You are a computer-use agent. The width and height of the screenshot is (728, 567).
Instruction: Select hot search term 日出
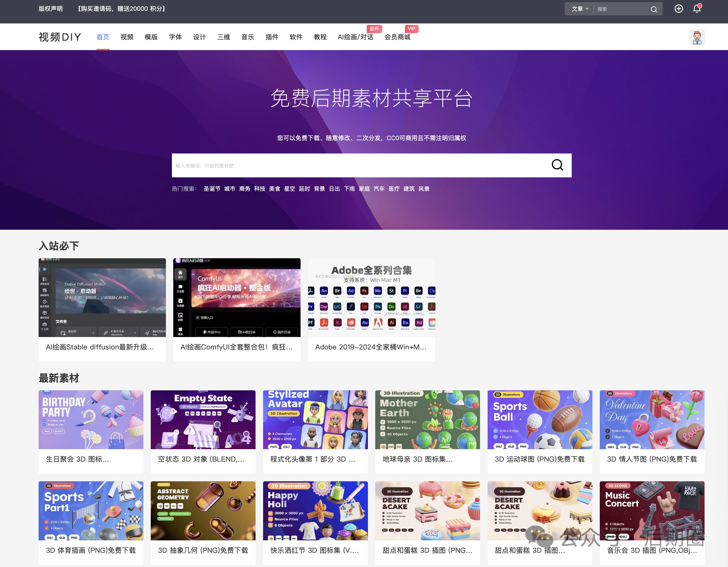[x=334, y=189]
